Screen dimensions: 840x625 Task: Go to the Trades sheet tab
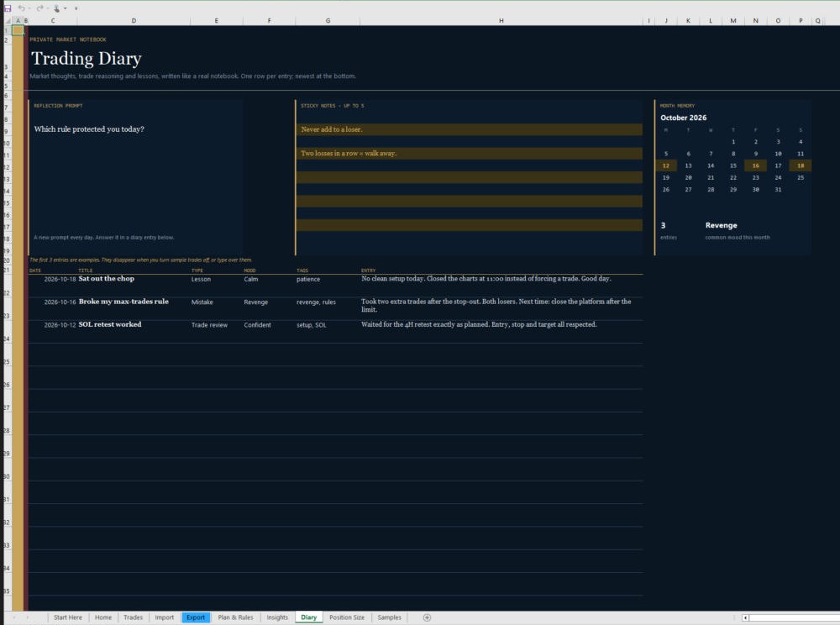[x=133, y=617]
